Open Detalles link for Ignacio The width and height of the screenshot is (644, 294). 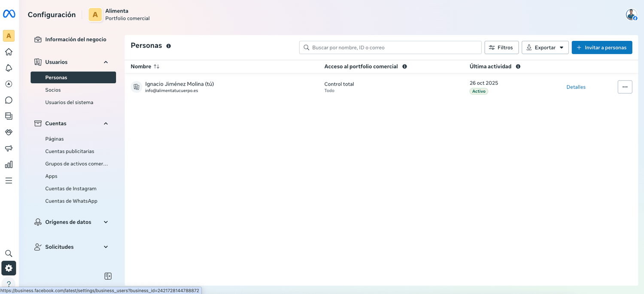pyautogui.click(x=576, y=87)
